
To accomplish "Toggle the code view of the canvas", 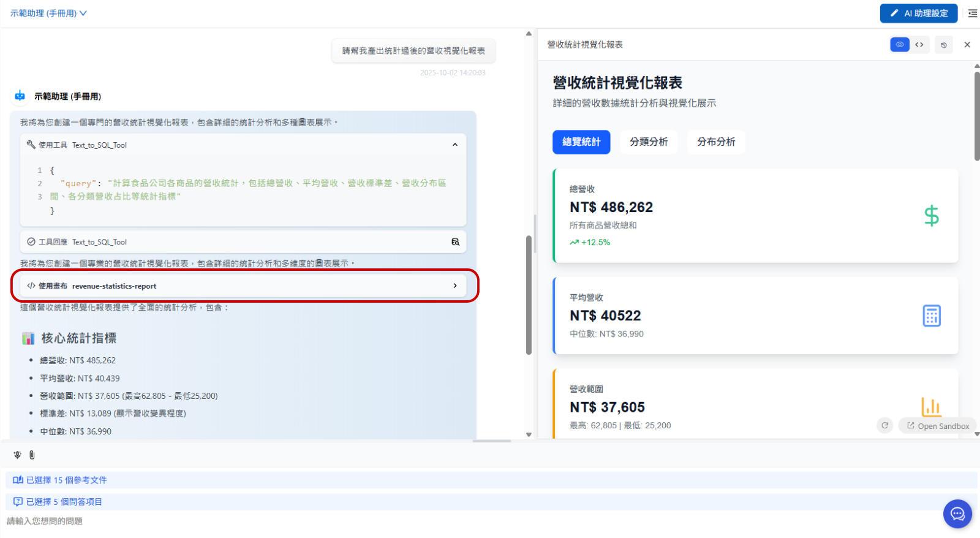I will pos(919,45).
